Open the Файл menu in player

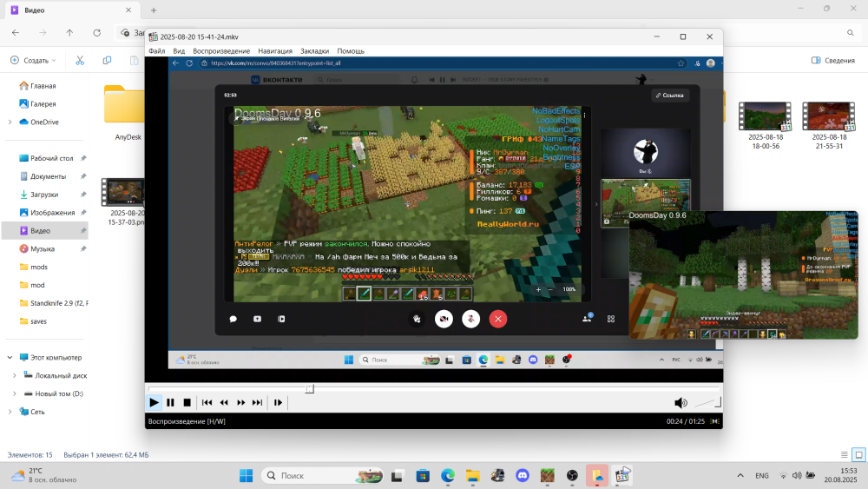(156, 51)
